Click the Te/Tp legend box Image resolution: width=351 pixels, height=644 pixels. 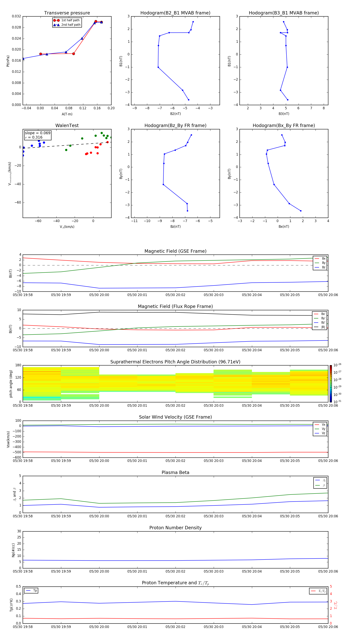318,591
